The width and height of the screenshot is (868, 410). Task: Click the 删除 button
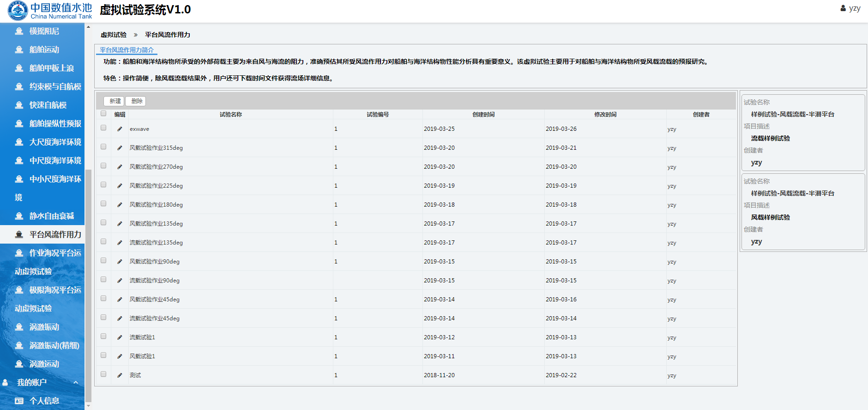click(x=136, y=101)
